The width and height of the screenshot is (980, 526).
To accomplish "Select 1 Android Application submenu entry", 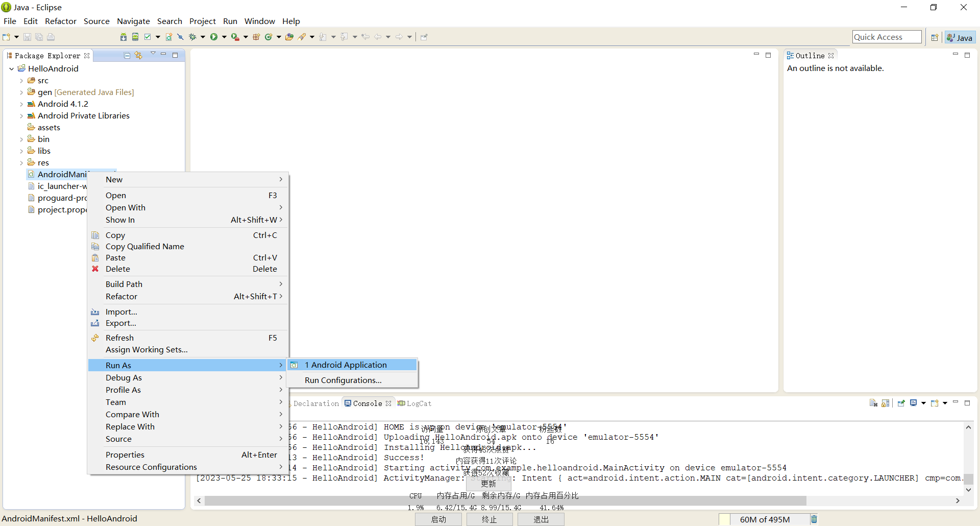I will pyautogui.click(x=353, y=365).
